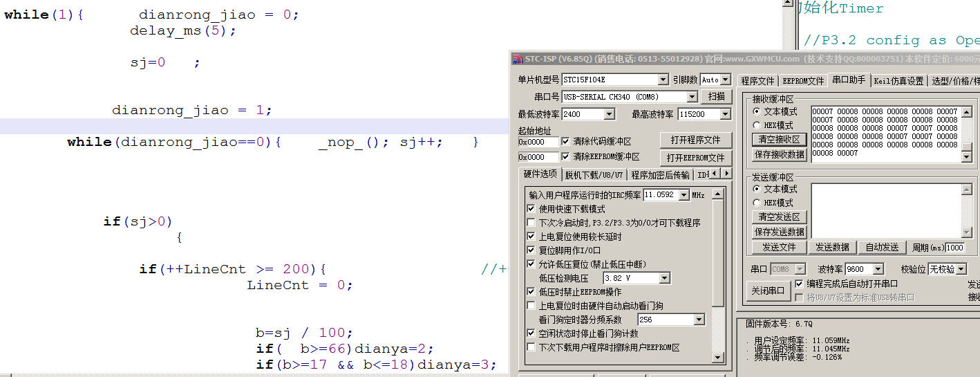Click the STC-ISP title bar app icon
This screenshot has width=980, height=377.
point(518,59)
